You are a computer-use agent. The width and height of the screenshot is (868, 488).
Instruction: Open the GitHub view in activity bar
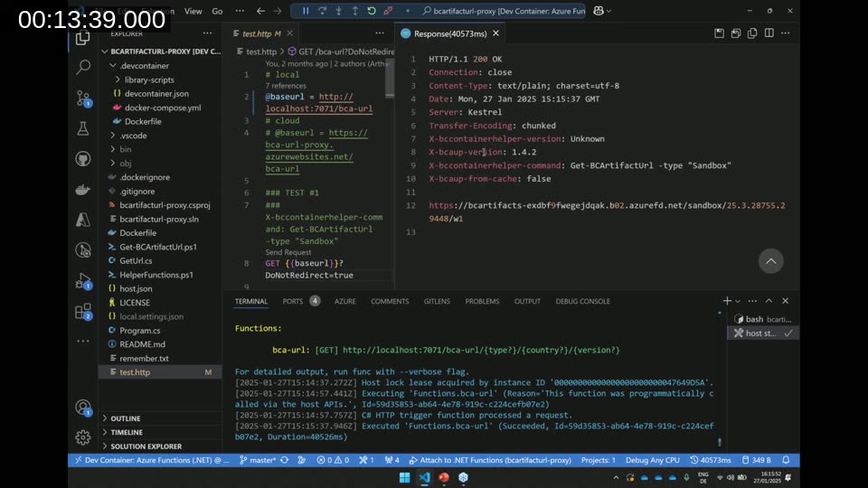click(x=83, y=159)
